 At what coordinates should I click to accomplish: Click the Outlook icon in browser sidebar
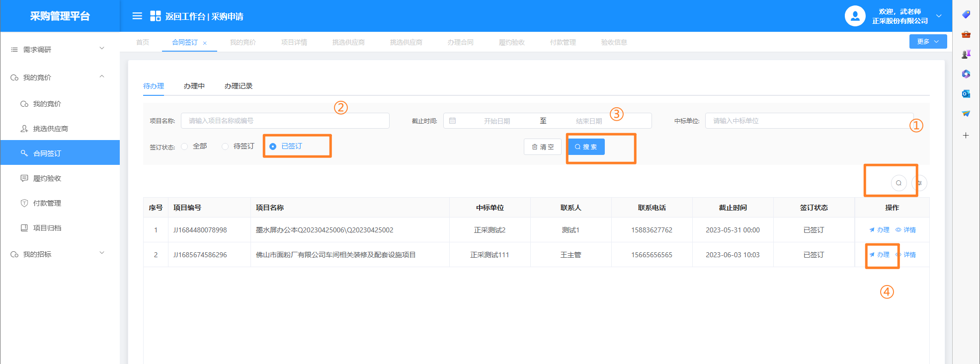[x=966, y=94]
